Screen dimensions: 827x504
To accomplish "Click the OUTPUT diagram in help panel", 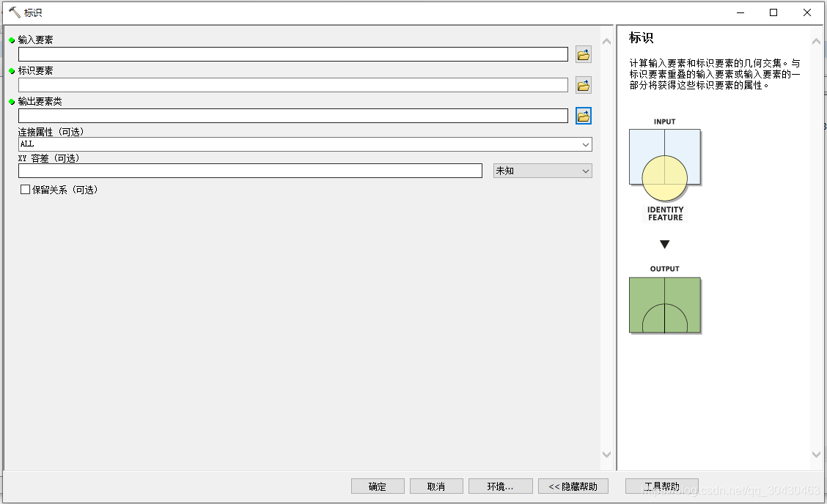I will [x=664, y=305].
